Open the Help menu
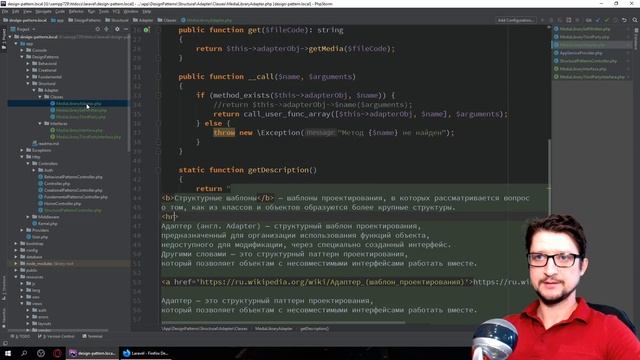This screenshot has width=640, height=360. (x=147, y=12)
